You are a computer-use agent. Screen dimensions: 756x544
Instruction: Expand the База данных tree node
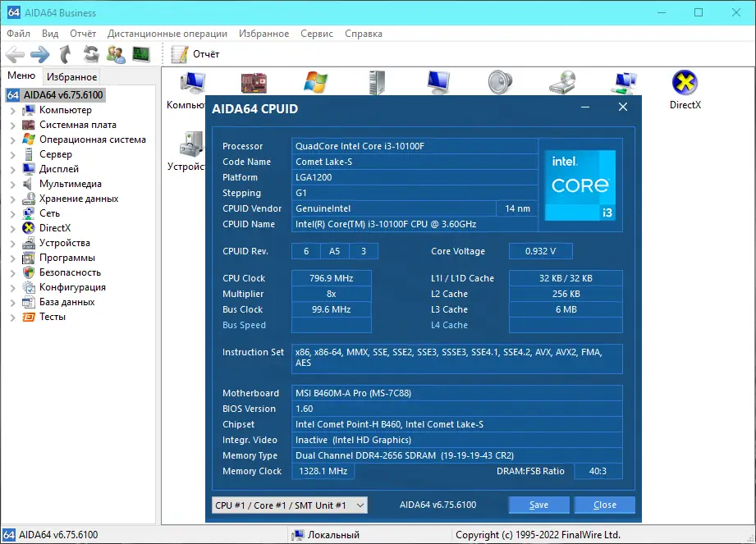pos(13,303)
